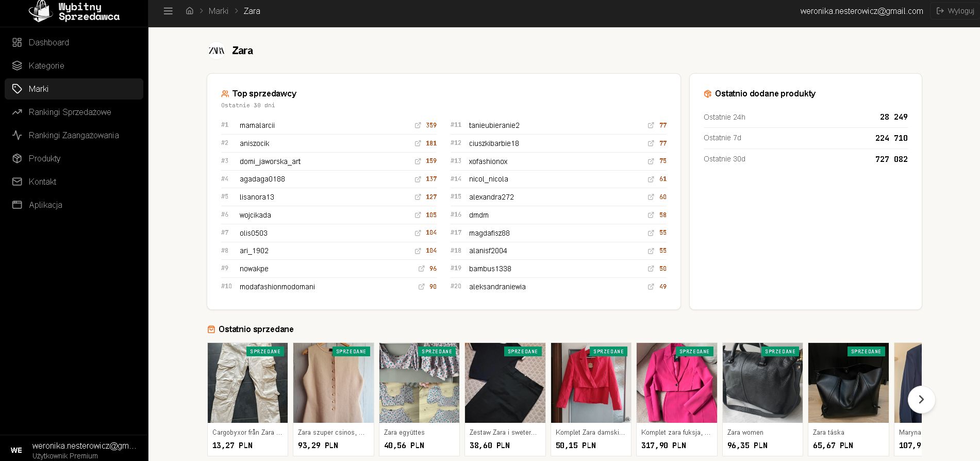Click the Wybitny Sprzedawca logo
This screenshot has height=461, width=980.
tap(74, 11)
